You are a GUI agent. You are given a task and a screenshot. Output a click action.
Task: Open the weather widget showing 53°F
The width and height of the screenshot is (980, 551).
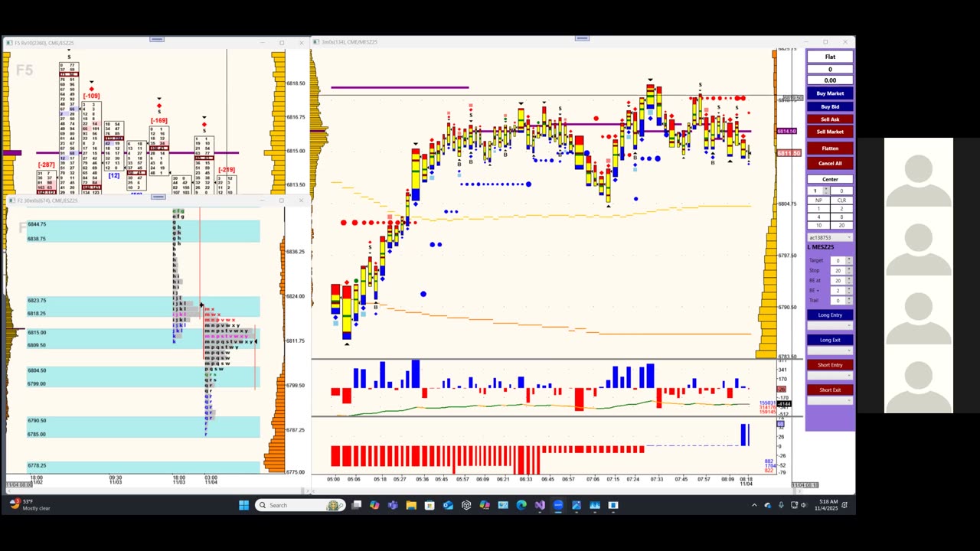point(31,505)
